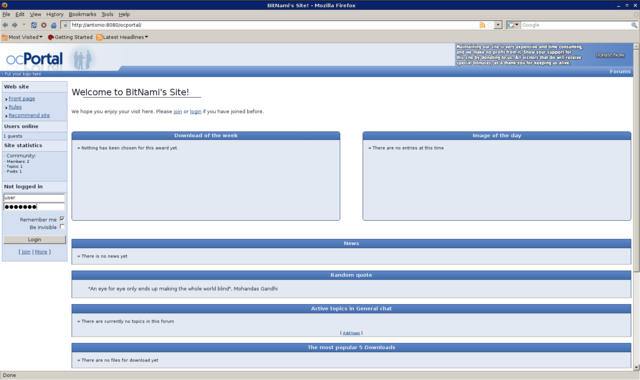This screenshot has height=380, width=640.
Task: Click the browser Back arrow
Action: tap(5, 25)
